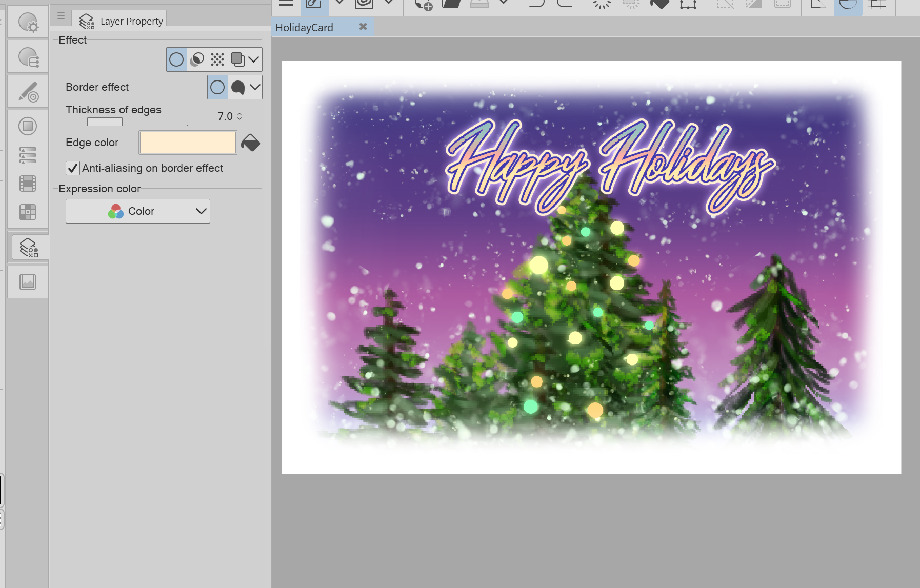
Task: Switch to the Layer Property tab
Action: (x=119, y=20)
